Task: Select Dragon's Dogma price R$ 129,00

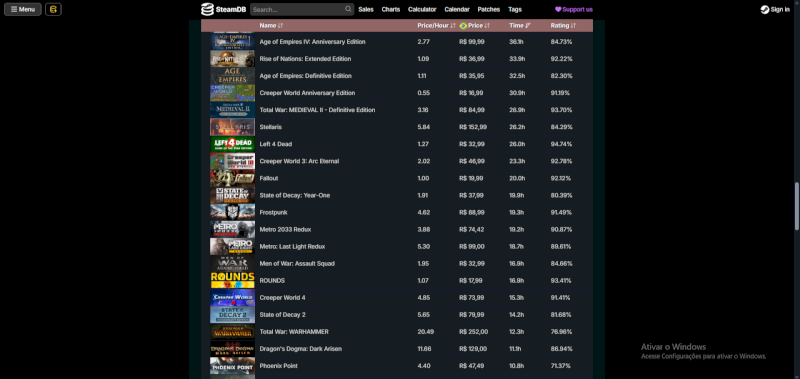Action: point(473,349)
